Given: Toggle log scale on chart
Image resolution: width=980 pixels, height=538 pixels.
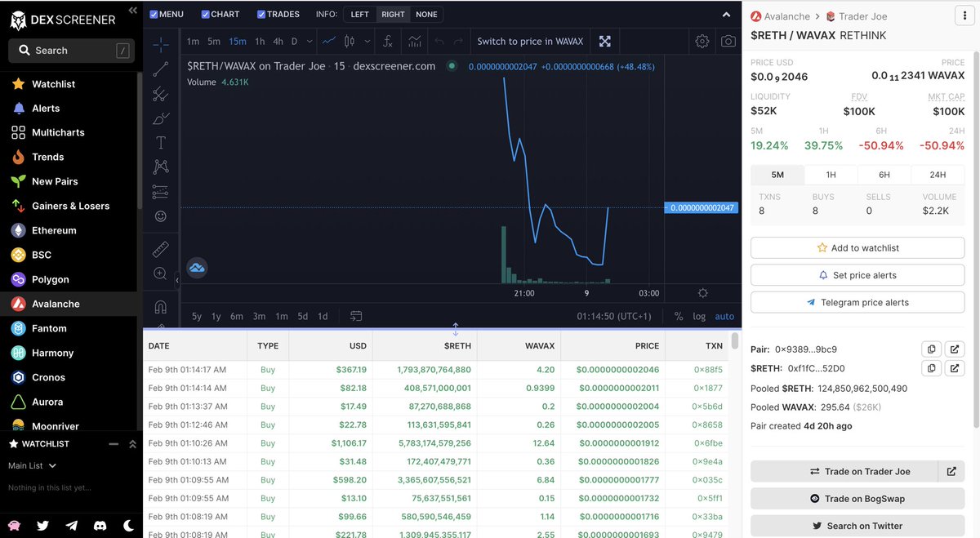Looking at the screenshot, I should tap(699, 316).
